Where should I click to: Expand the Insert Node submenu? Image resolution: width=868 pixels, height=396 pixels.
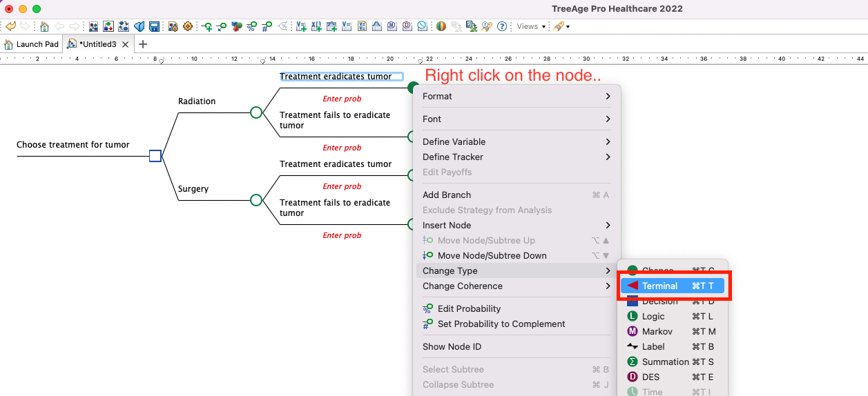click(517, 225)
